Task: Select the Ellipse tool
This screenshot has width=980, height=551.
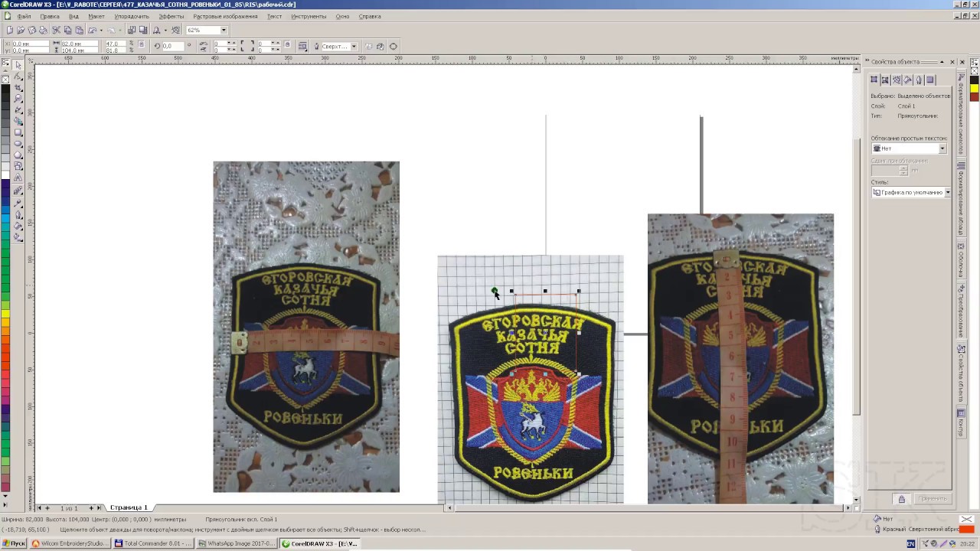Action: pos(18,143)
